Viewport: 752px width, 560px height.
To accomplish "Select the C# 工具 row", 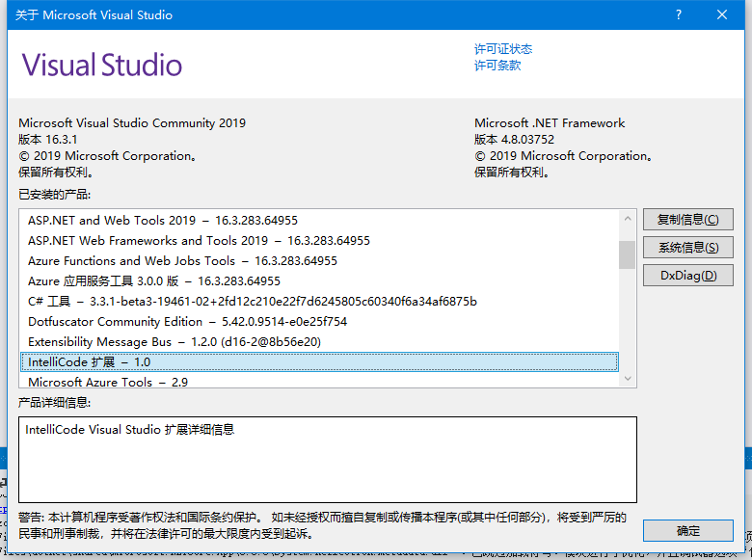I will 319,301.
